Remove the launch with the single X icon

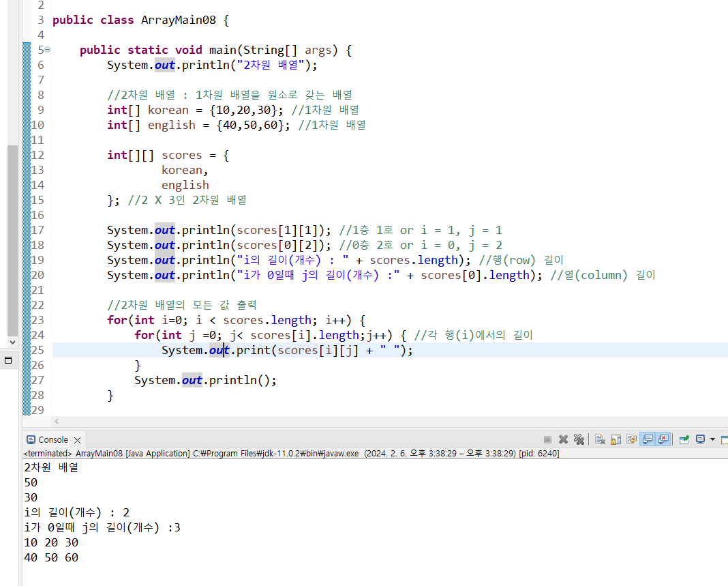coord(563,439)
